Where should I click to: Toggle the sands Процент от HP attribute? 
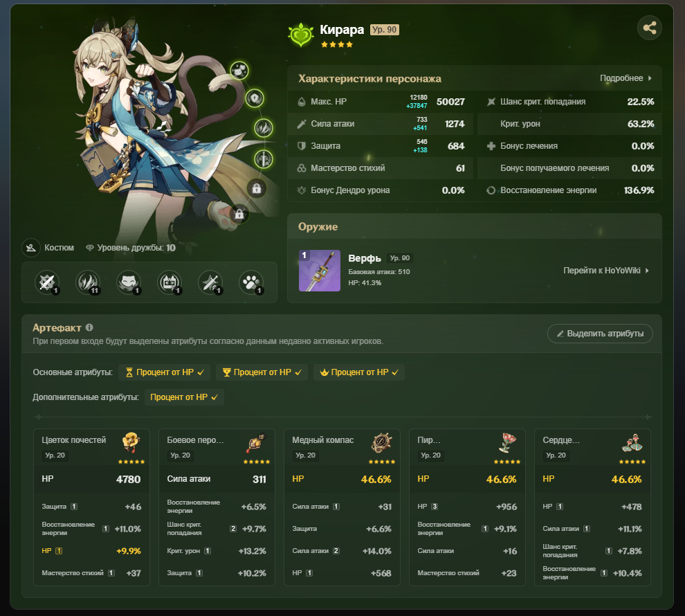tap(164, 372)
